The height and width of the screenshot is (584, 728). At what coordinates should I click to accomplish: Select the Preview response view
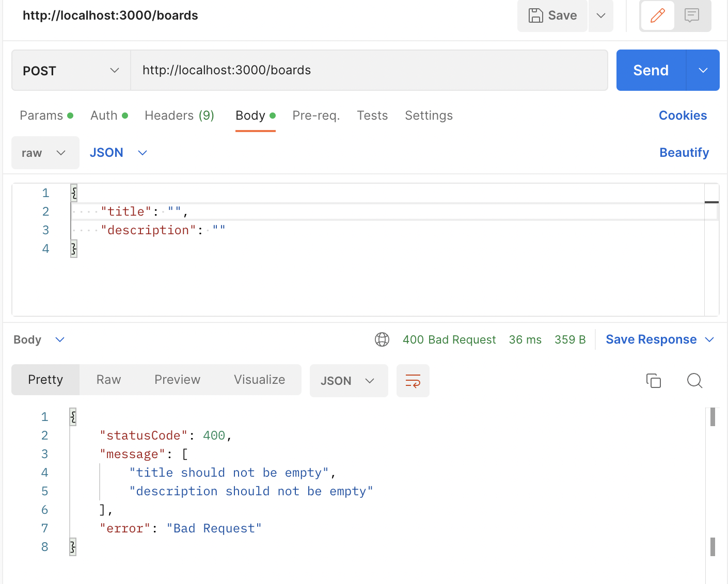click(x=177, y=380)
